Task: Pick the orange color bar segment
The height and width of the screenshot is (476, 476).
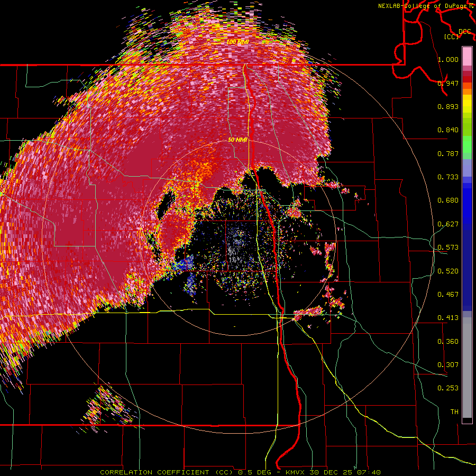Action: (467, 90)
